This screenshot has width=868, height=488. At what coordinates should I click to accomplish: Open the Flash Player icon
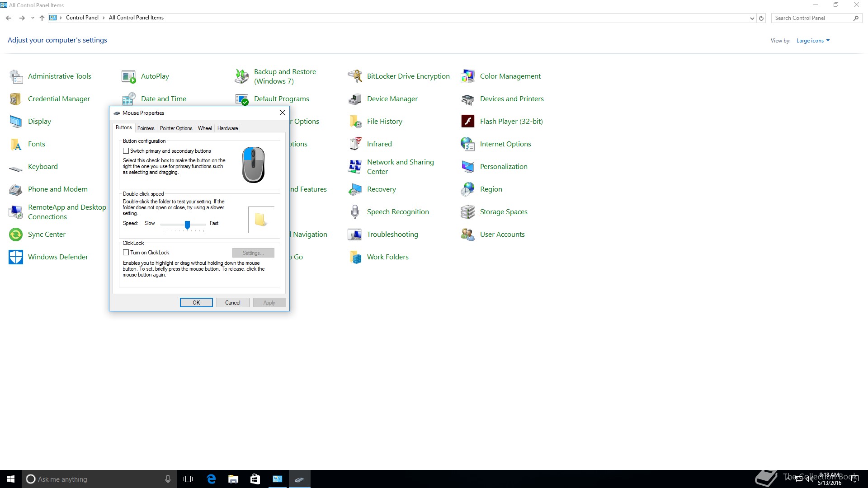point(468,122)
